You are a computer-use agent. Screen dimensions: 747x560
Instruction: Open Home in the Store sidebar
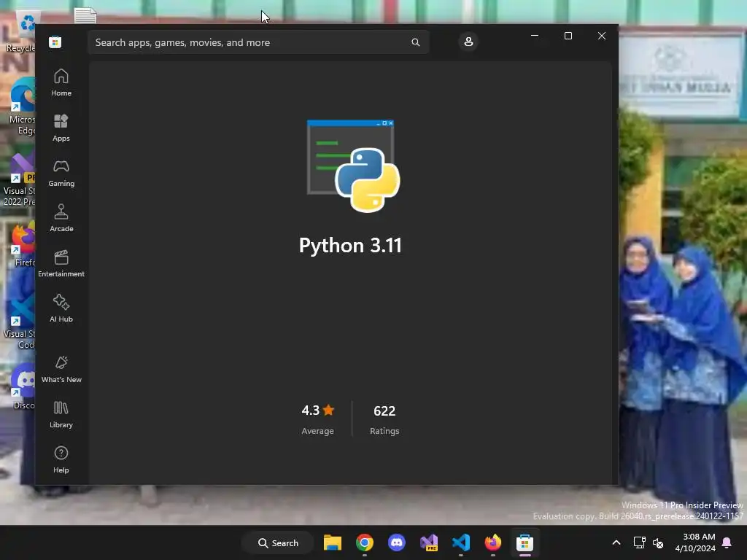tap(61, 82)
